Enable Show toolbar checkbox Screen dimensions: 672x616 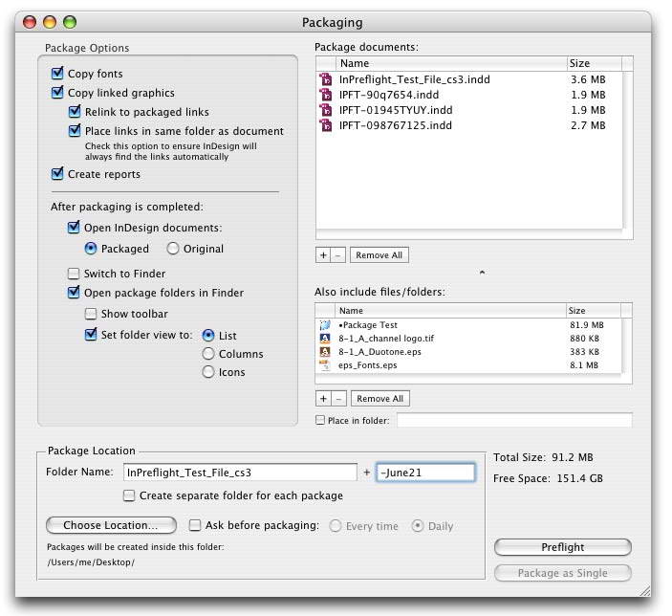click(x=91, y=314)
